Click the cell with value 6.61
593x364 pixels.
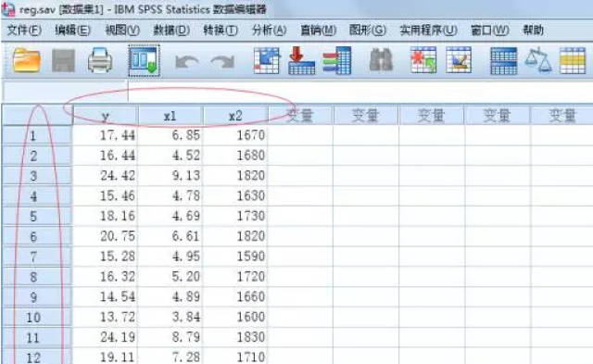(170, 236)
